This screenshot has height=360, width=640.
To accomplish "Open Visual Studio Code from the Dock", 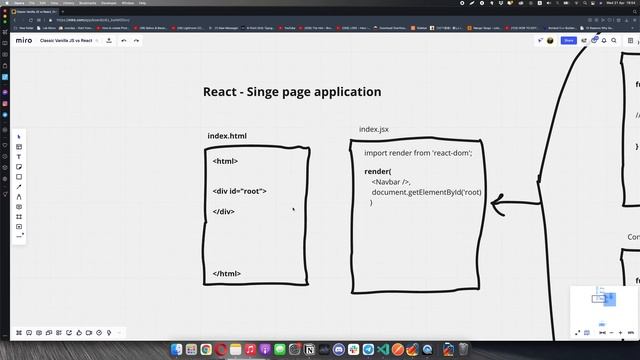I will pyautogui.click(x=383, y=349).
